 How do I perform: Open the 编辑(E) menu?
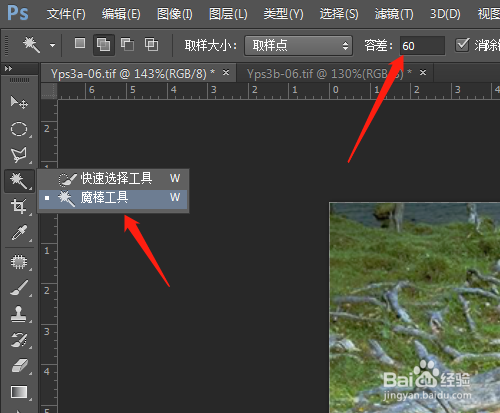pos(121,14)
